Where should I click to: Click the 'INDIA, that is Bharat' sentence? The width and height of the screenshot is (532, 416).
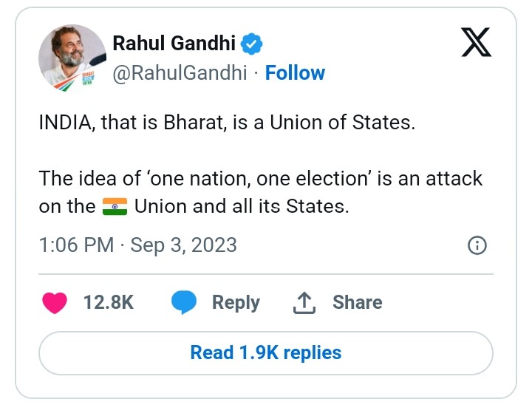(227, 123)
